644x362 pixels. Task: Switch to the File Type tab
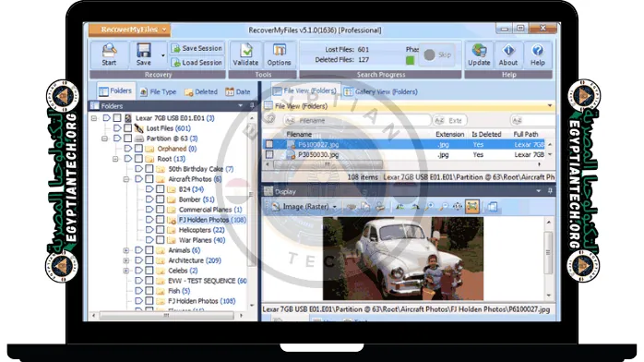(x=159, y=91)
